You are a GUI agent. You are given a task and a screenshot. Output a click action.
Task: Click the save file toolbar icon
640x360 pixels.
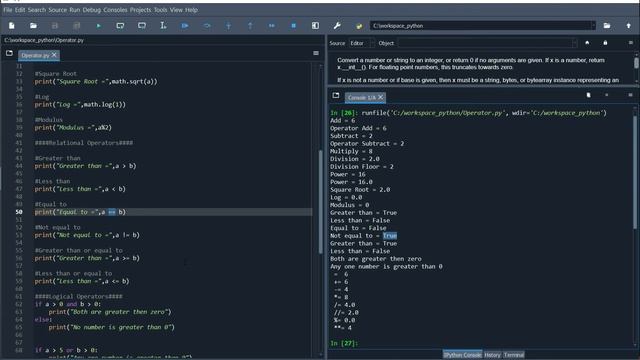[x=55, y=26]
